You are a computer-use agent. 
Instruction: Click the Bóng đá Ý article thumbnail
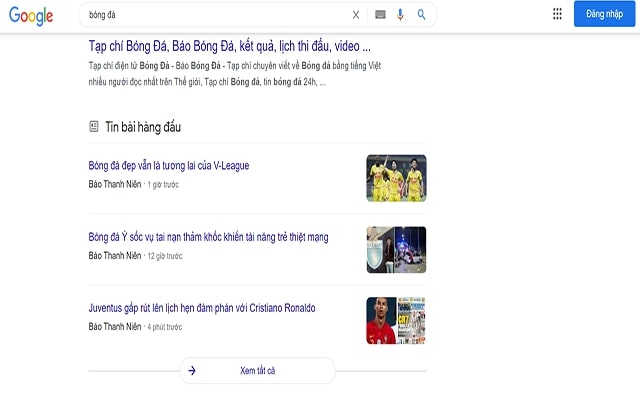pos(396,249)
